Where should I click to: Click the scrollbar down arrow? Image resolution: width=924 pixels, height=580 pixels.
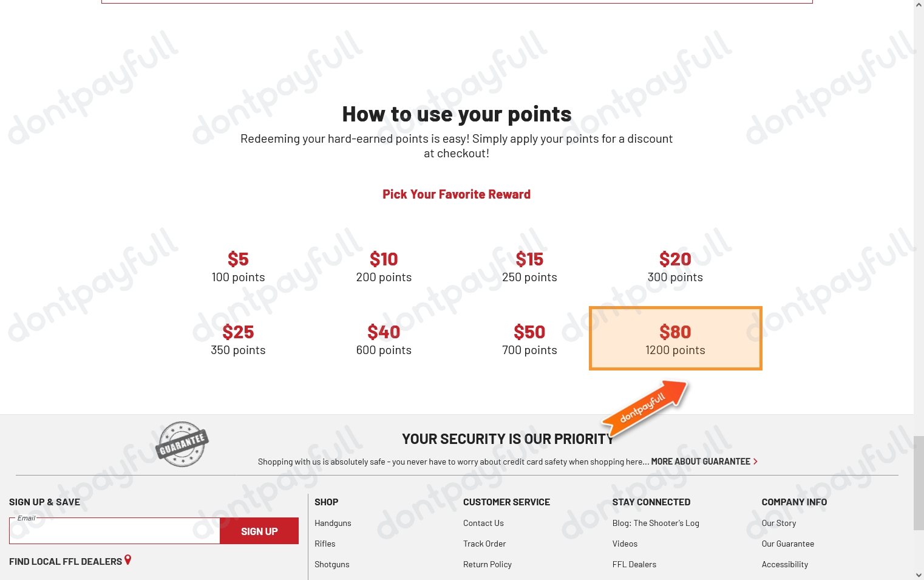pyautogui.click(x=919, y=575)
